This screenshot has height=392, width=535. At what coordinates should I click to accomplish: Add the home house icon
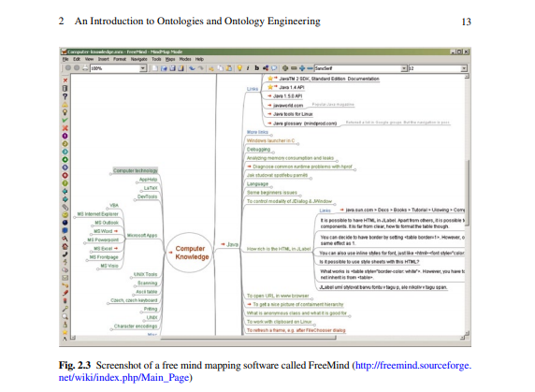tap(65, 246)
